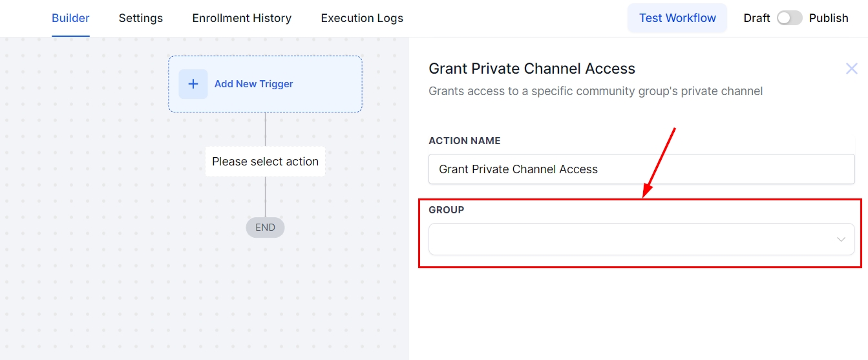Open the Settings tab
Viewport: 868px width, 360px height.
[x=141, y=18]
